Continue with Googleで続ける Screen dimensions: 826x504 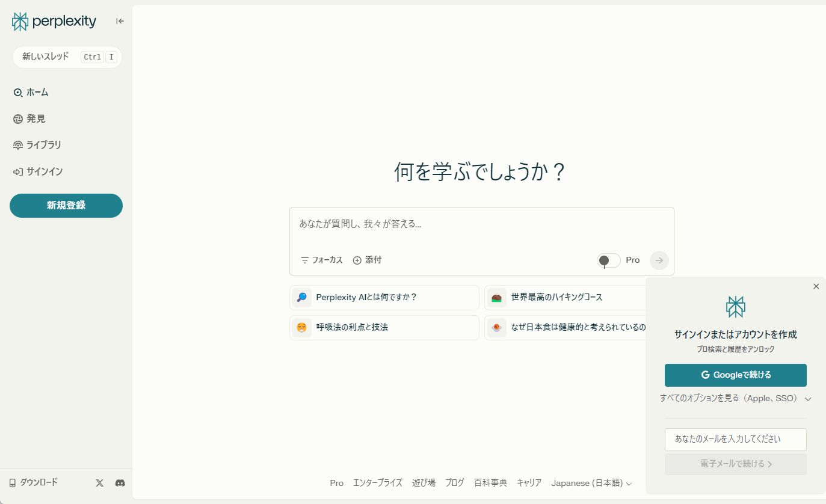(735, 375)
